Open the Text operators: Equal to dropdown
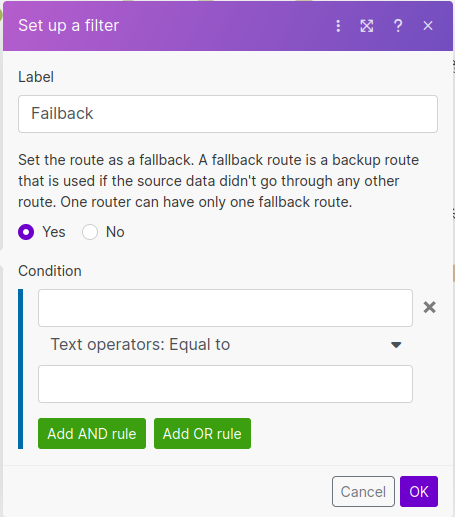 click(225, 344)
